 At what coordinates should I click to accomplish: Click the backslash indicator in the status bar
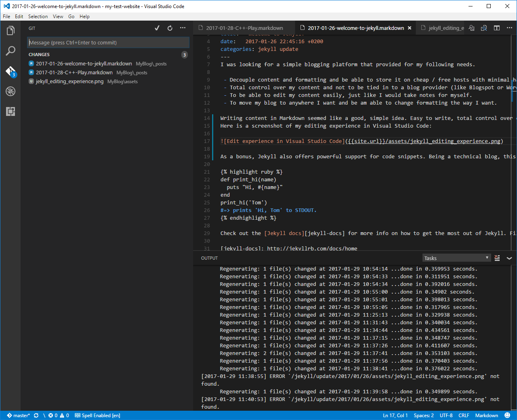click(44, 415)
